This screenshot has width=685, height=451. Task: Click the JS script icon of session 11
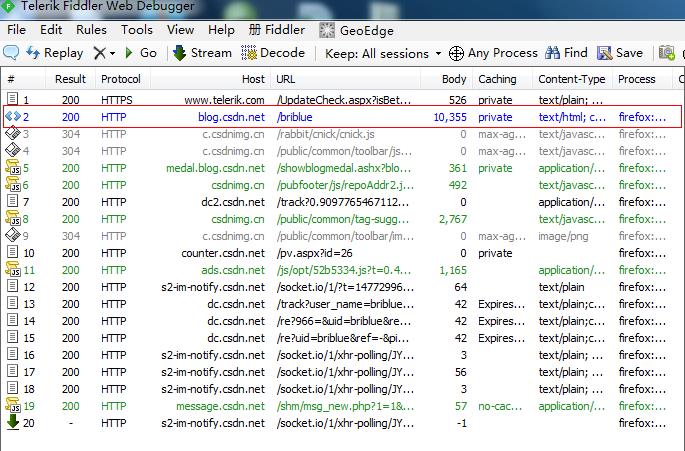pyautogui.click(x=13, y=269)
